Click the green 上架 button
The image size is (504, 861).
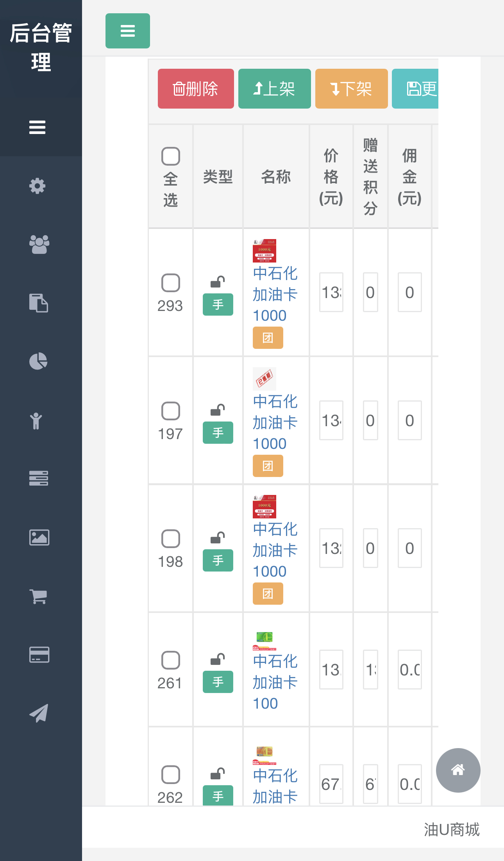[x=274, y=89]
